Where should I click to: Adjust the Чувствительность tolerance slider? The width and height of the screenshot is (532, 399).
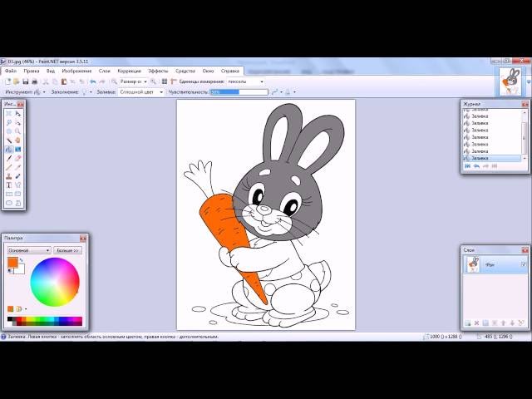pyautogui.click(x=239, y=92)
